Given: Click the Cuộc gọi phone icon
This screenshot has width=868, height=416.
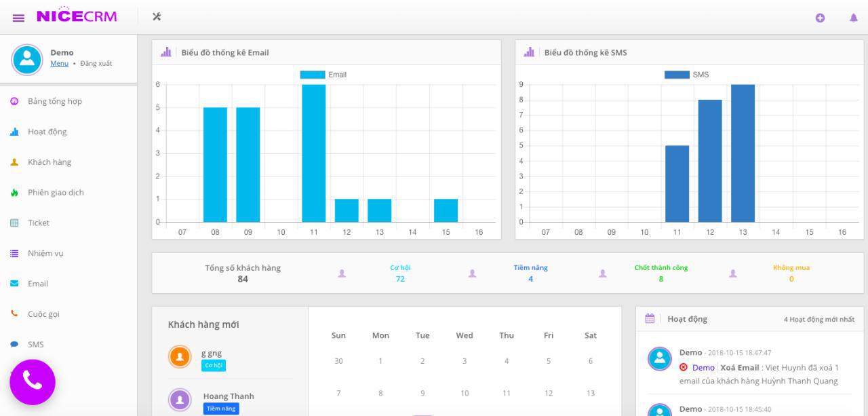Looking at the screenshot, I should click(x=14, y=314).
